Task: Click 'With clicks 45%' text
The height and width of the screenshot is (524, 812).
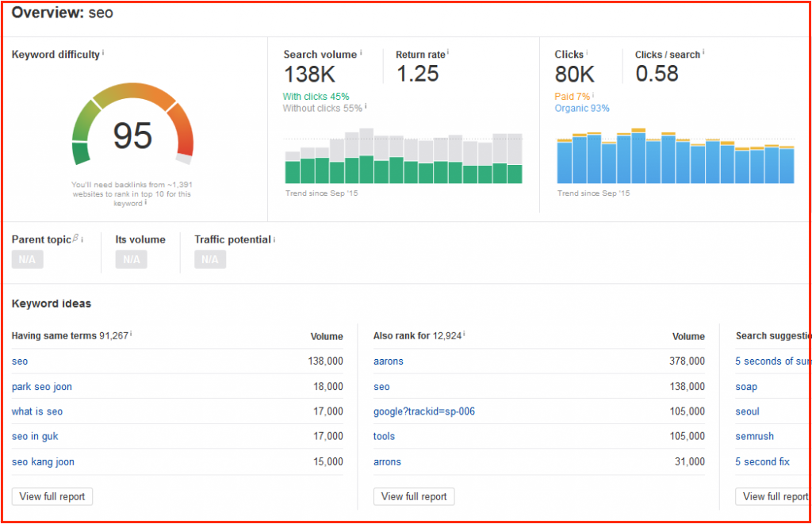Action: tap(316, 97)
